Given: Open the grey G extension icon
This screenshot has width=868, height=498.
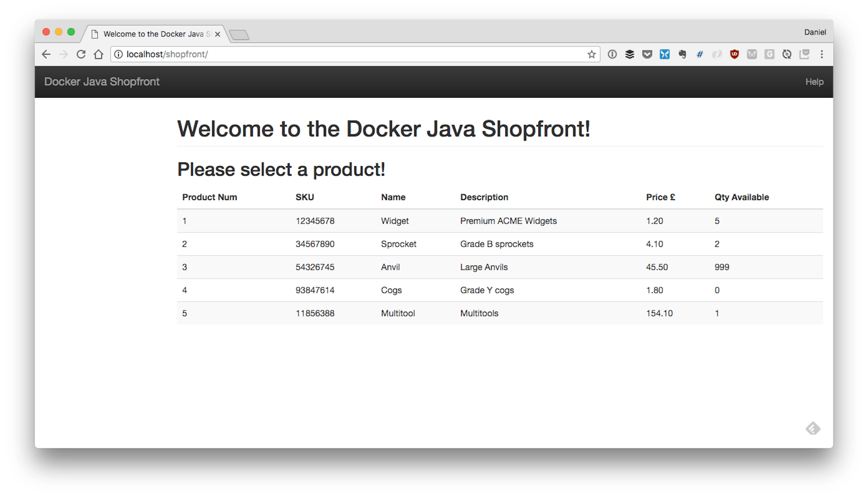Looking at the screenshot, I should 769,54.
